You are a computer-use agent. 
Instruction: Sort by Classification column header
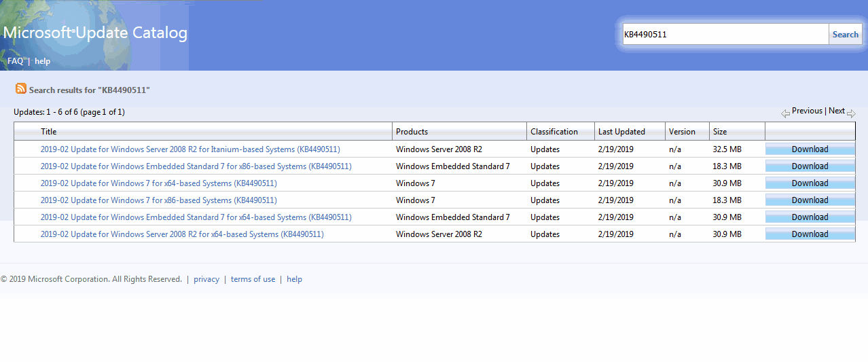pyautogui.click(x=554, y=132)
